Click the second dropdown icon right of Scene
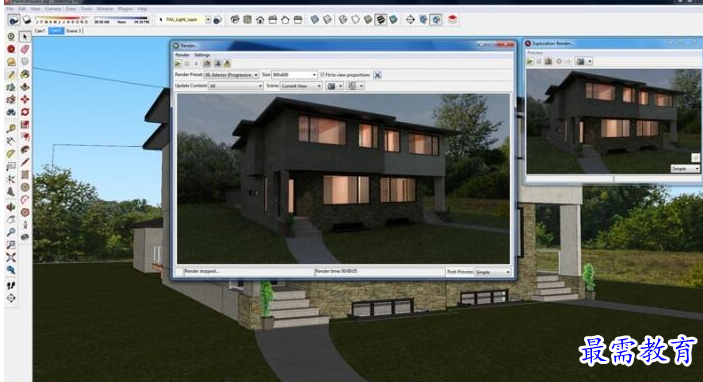 click(x=356, y=86)
